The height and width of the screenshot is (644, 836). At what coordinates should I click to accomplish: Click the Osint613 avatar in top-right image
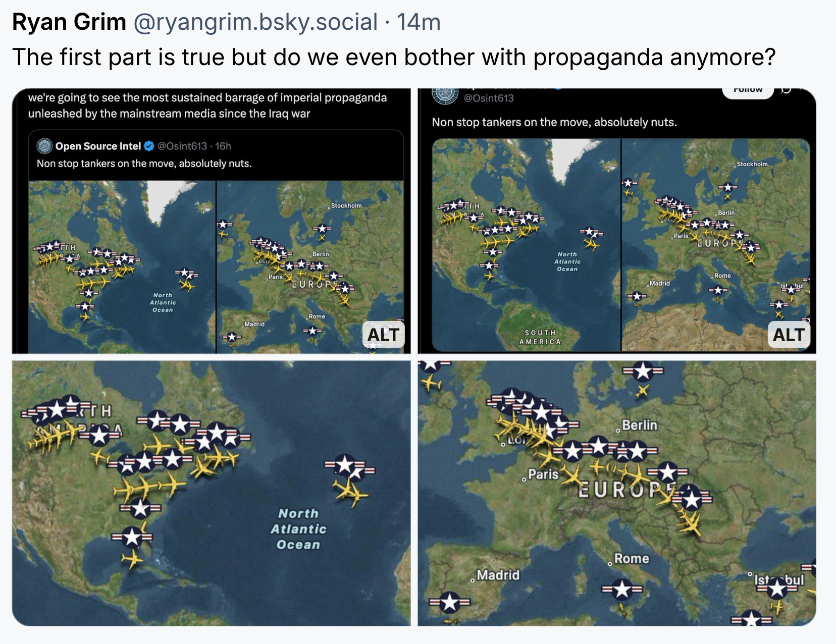[445, 94]
